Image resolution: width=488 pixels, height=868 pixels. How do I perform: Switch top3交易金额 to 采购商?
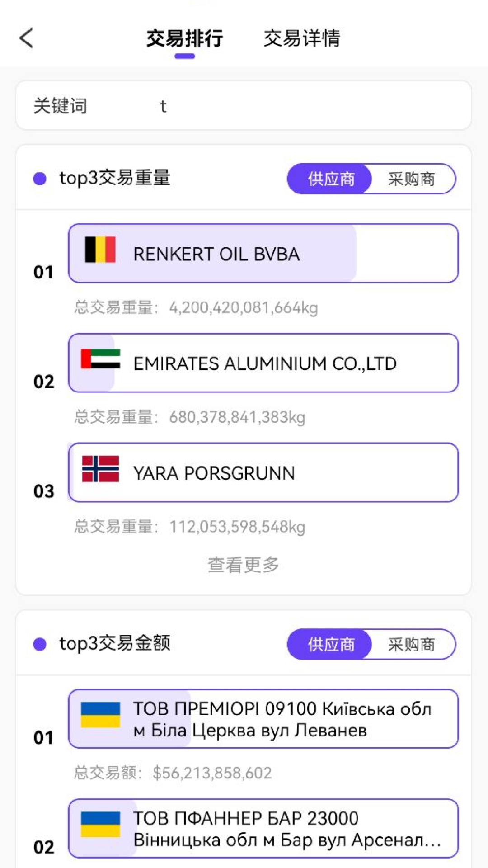pos(411,644)
